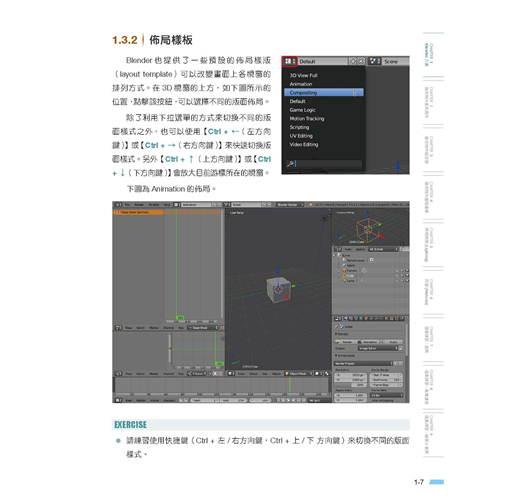This screenshot has width=520, height=500.
Task: Open Display Image Editor dropdown
Action: tap(378, 348)
